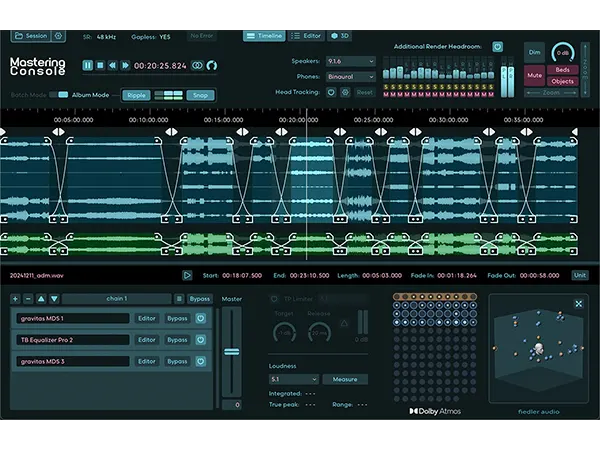Click the Master fader handle
This screenshot has height=450, width=600.
pyautogui.click(x=232, y=352)
